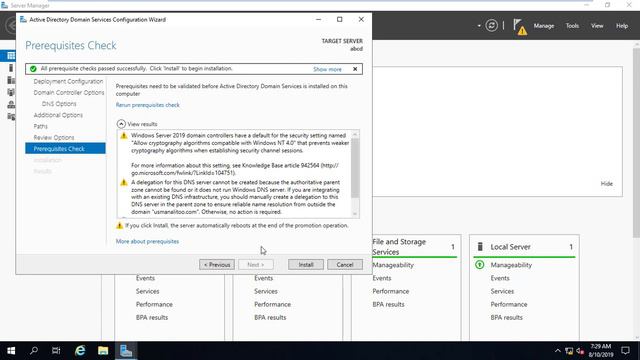Open More about prerequisites link
Viewport: 640px width, 360px height.
[x=147, y=241]
